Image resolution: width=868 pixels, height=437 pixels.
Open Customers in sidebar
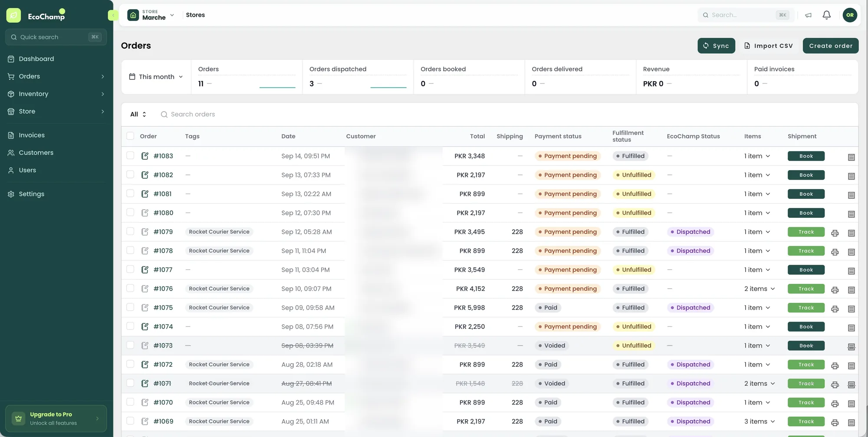(x=36, y=153)
